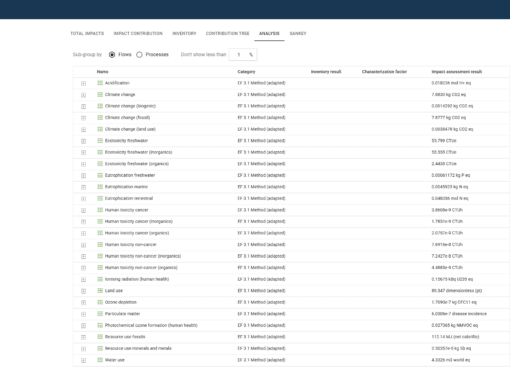The width and height of the screenshot is (510, 382).
Task: Open the Sankey tab
Action: pos(298,33)
